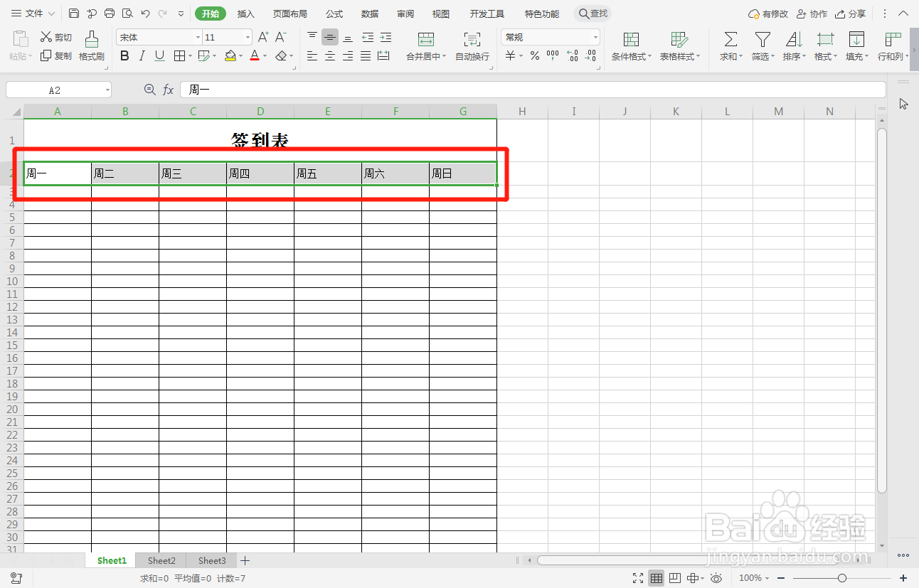
Task: Decrease font size with A- icon
Action: click(281, 37)
